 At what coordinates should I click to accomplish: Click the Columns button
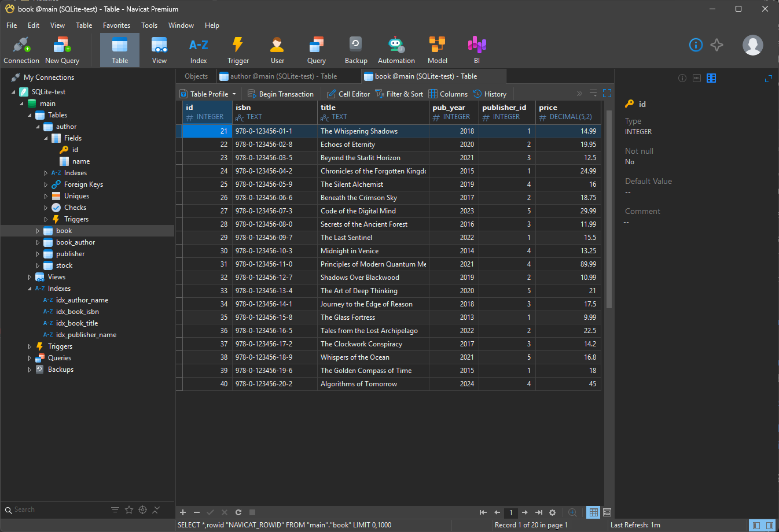[448, 94]
